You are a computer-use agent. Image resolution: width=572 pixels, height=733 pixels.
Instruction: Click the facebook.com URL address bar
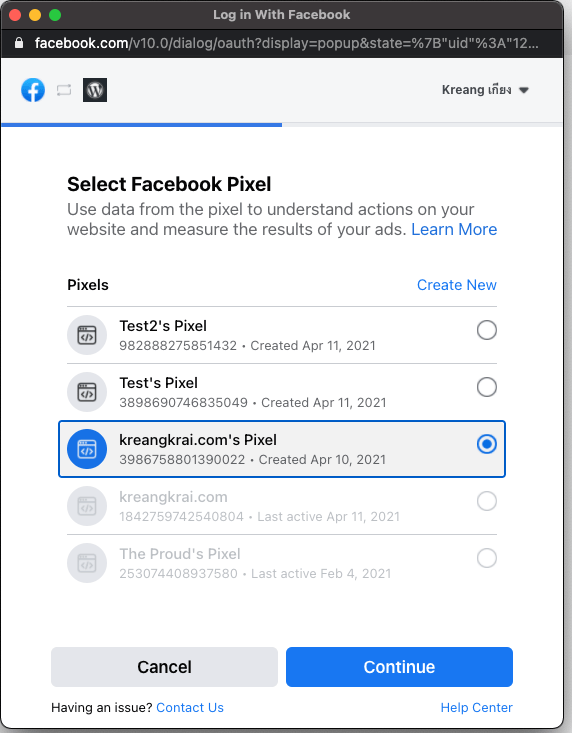click(286, 43)
